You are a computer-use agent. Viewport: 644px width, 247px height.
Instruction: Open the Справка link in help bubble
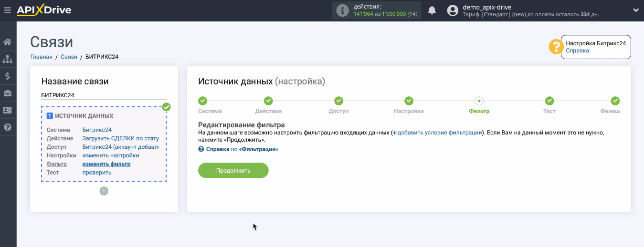point(577,51)
